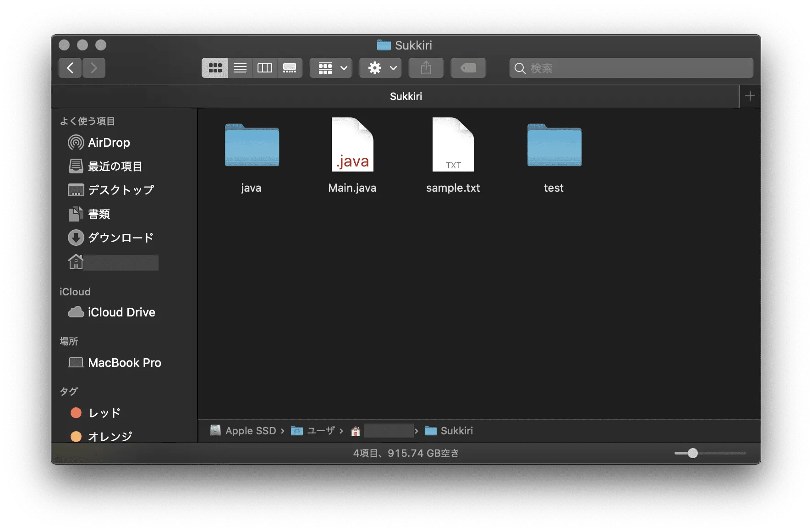Select the オレンジ tag
The width and height of the screenshot is (812, 532).
point(101,436)
